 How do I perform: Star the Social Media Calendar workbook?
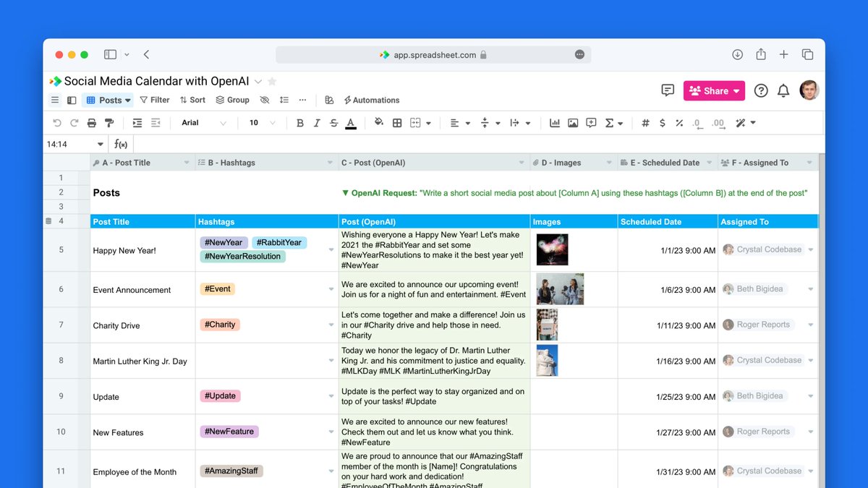[272, 82]
